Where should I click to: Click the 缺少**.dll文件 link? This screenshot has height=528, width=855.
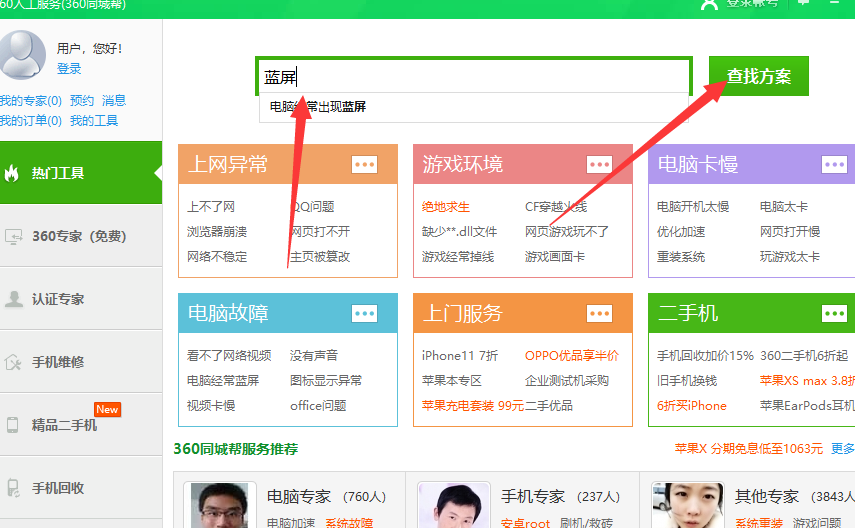(x=460, y=232)
